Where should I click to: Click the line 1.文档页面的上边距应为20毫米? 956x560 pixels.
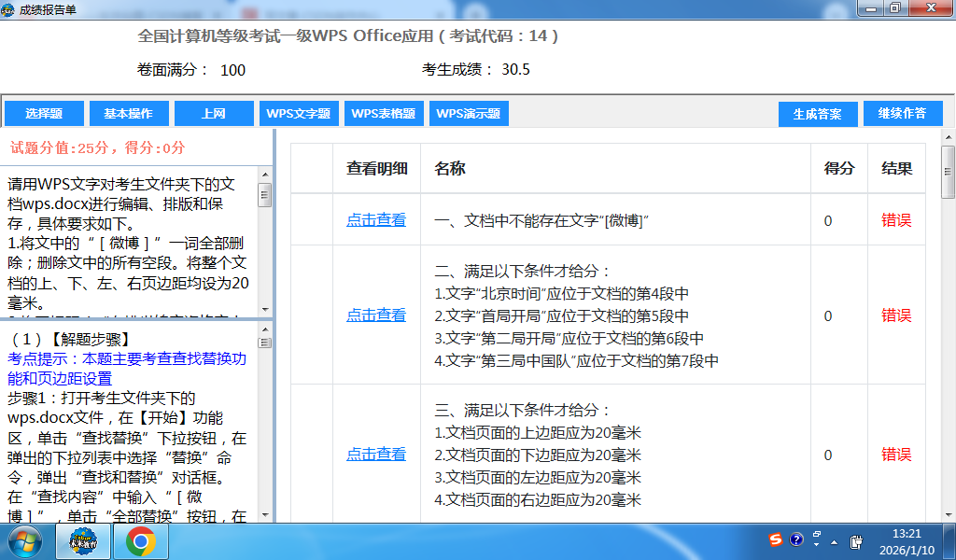tap(538, 433)
